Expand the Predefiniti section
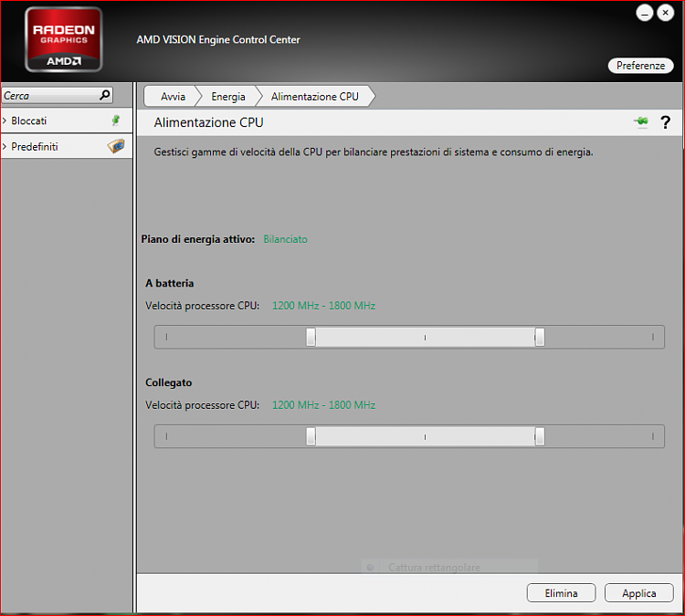The width and height of the screenshot is (685, 616). pyautogui.click(x=5, y=147)
